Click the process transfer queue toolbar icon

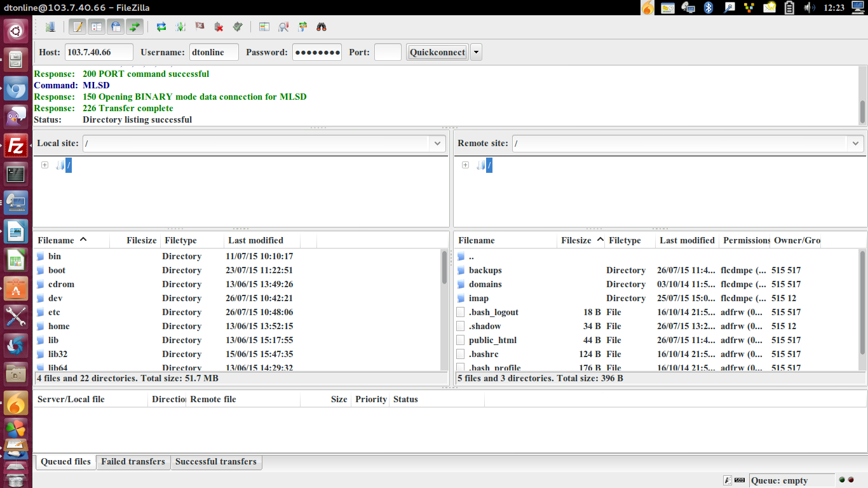coord(180,27)
